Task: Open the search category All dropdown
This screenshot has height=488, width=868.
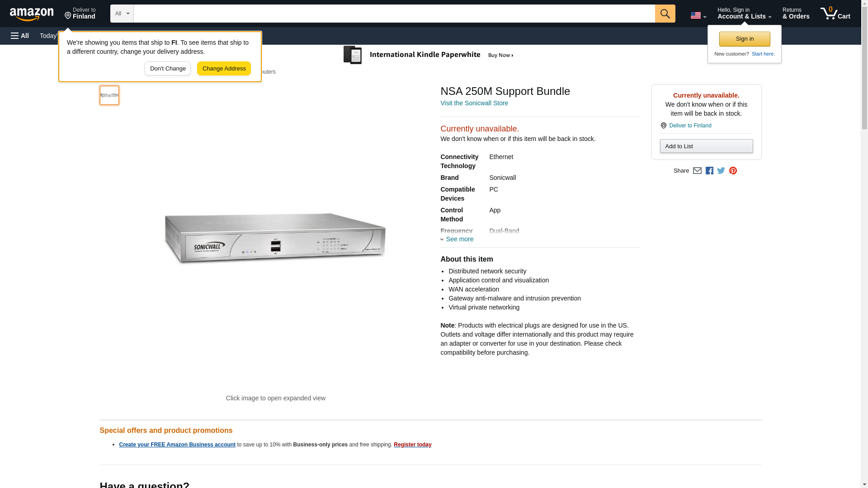Action: 122,14
